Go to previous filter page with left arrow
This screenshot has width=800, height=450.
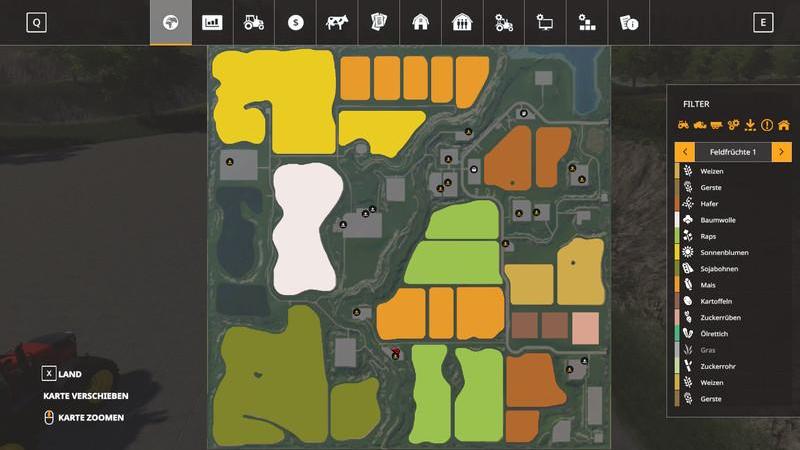[x=685, y=152]
